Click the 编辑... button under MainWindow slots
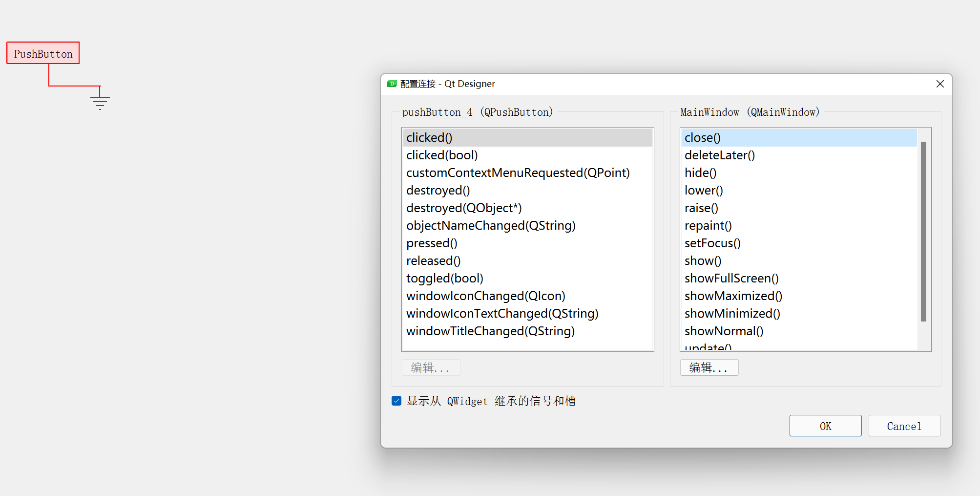Screen dimensions: 980x496 (x=709, y=367)
